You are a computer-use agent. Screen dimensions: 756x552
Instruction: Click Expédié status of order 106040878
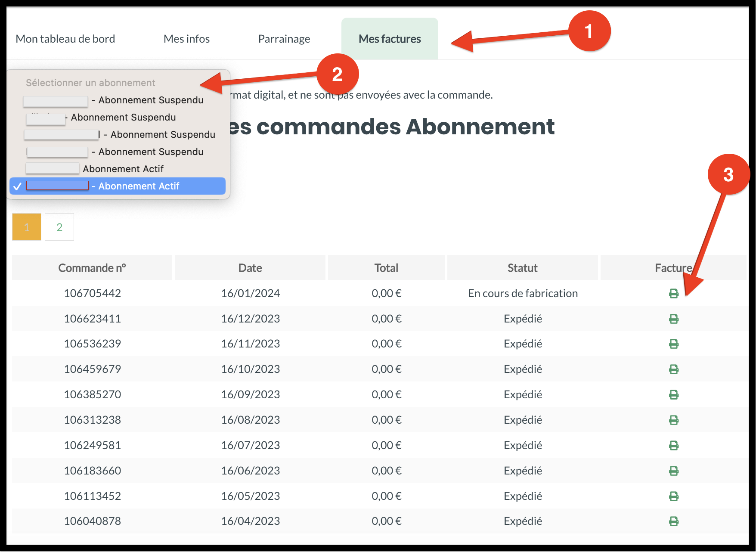click(x=523, y=521)
